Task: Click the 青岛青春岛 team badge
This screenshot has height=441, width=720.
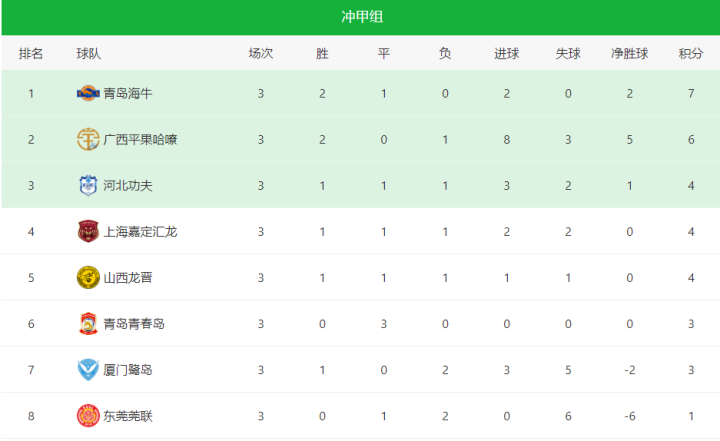Action: point(88,324)
